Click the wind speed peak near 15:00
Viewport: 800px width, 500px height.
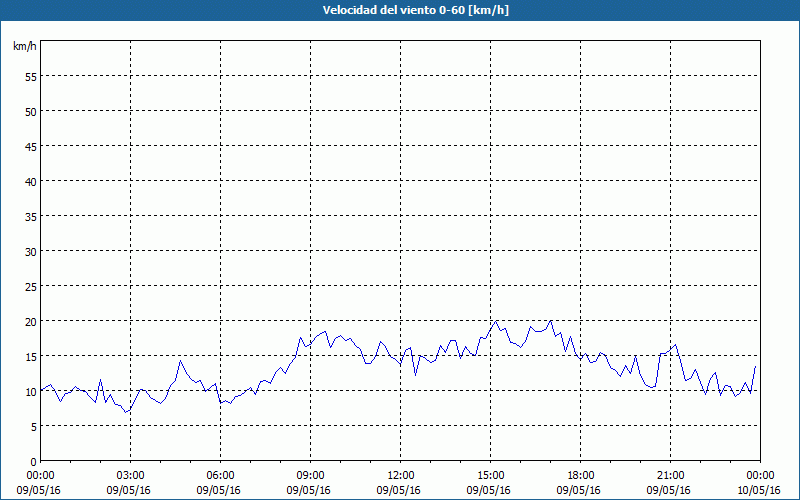[x=496, y=321]
